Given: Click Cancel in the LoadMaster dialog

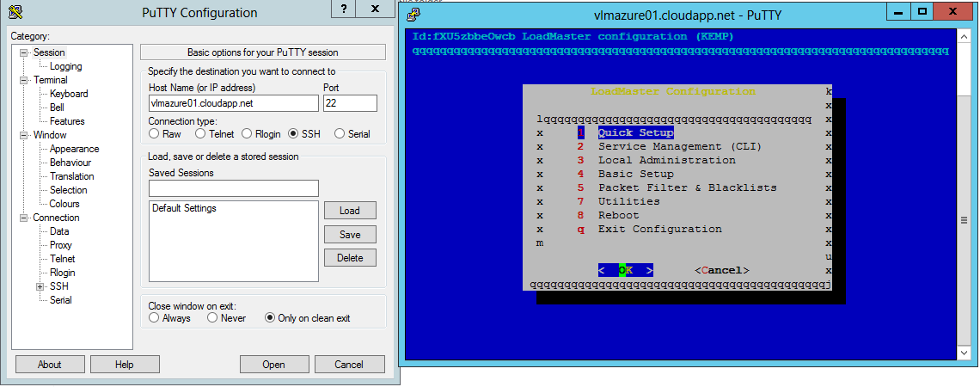Looking at the screenshot, I should coord(722,270).
